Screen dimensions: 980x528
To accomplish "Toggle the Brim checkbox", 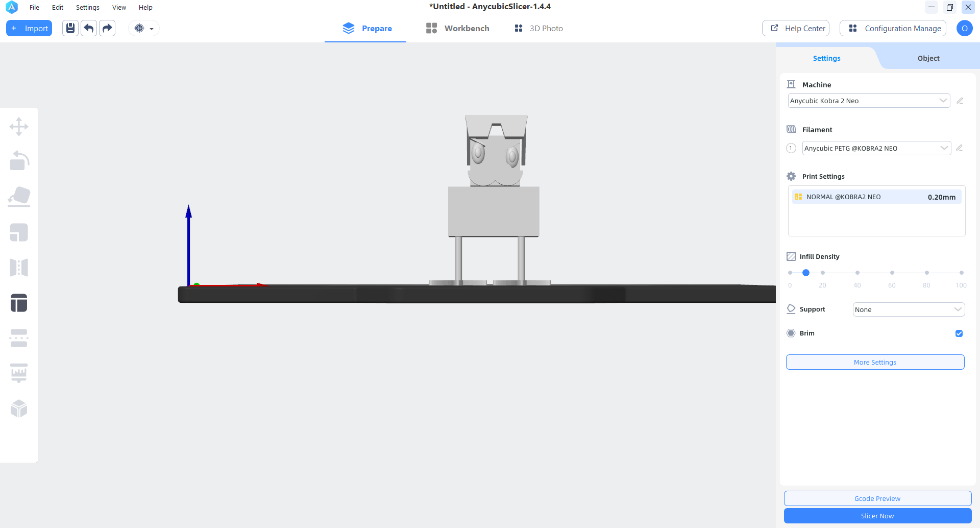I will [959, 333].
